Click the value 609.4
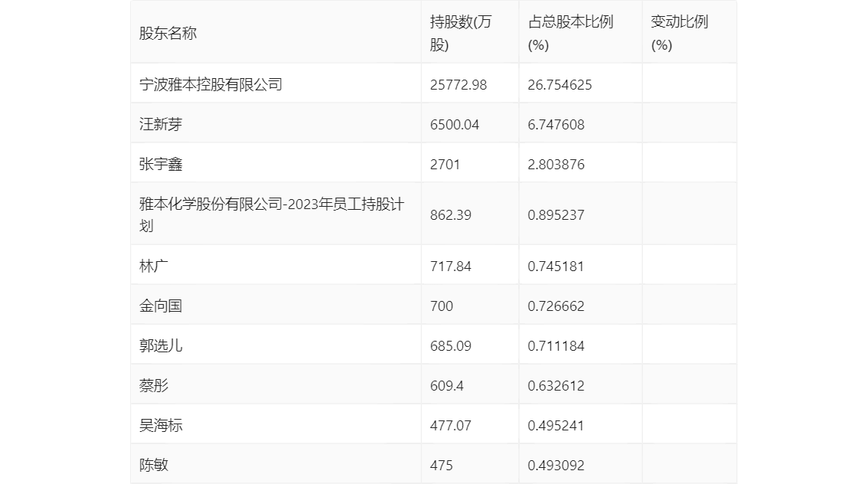This screenshot has width=868, height=484. (x=447, y=386)
